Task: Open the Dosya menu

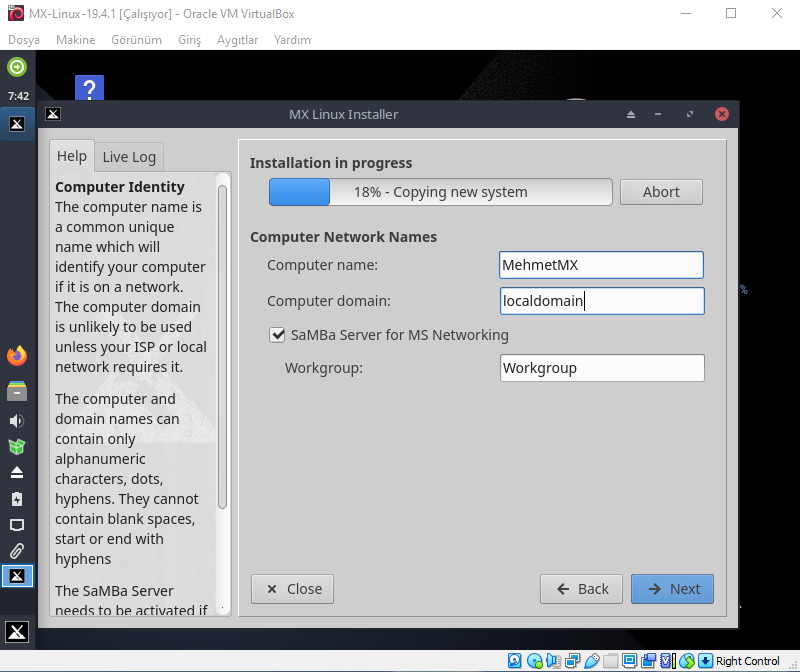Action: pos(24,40)
